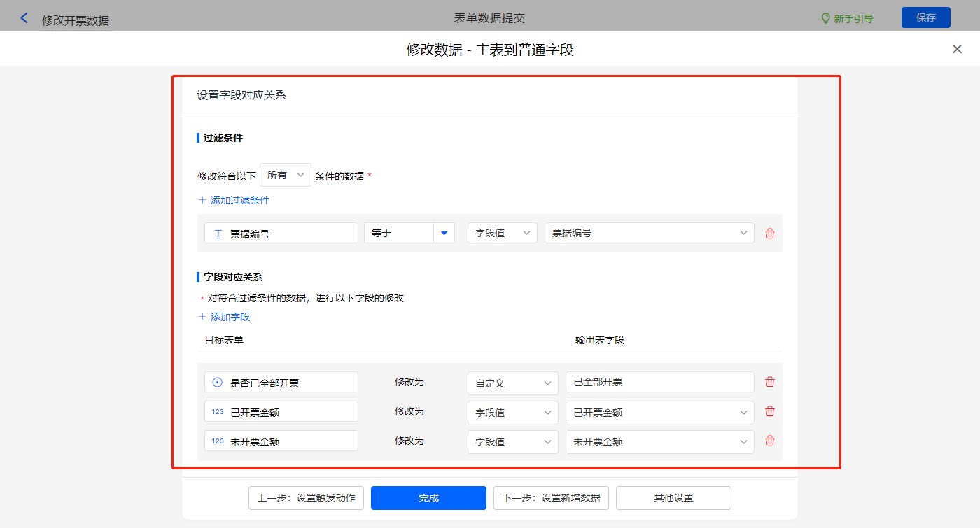
Task: Click the blue 完成 button
Action: (x=428, y=498)
